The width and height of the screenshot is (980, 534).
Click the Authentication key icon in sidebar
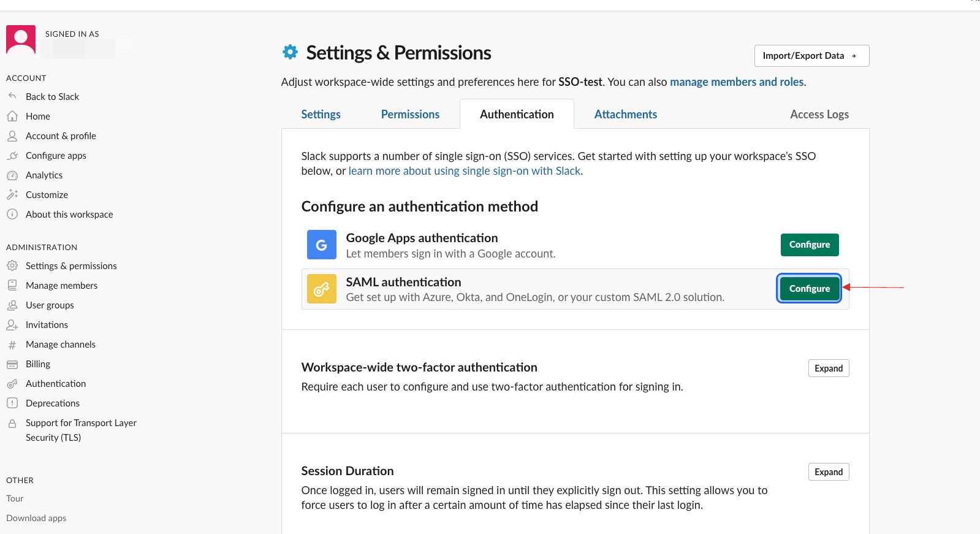pos(12,384)
